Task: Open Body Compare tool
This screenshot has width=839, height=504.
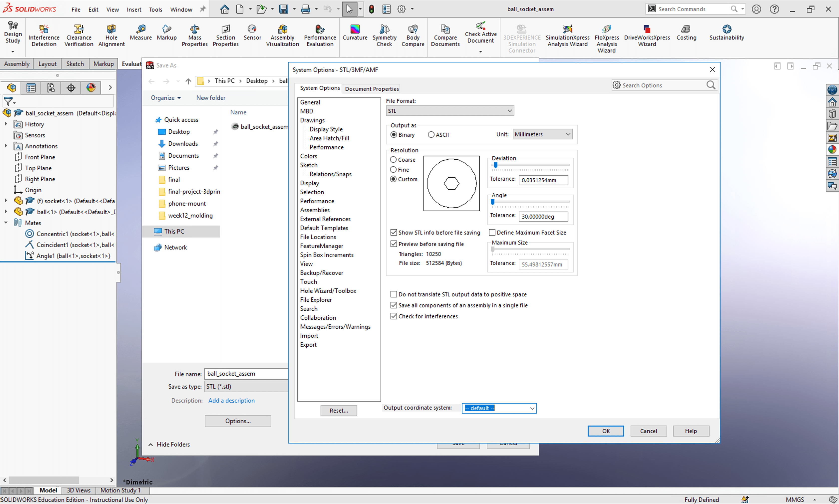Action: pos(413,35)
